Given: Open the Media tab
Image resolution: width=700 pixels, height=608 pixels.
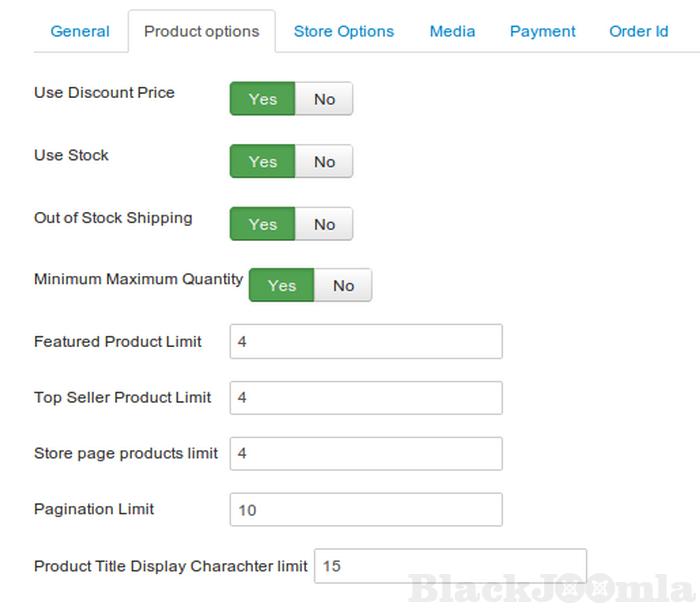Looking at the screenshot, I should click(x=452, y=31).
